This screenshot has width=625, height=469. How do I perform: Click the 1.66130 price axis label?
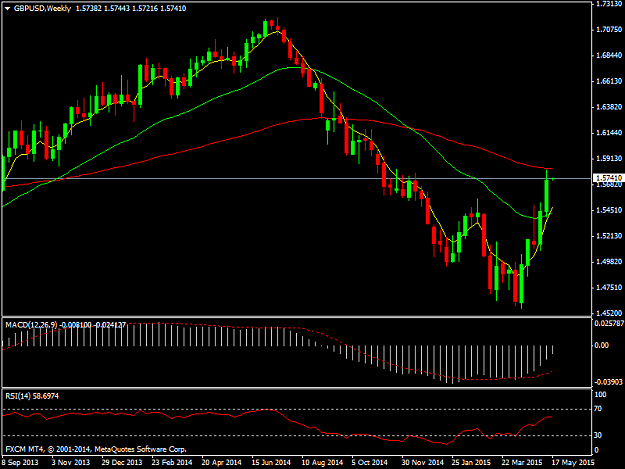pos(609,81)
